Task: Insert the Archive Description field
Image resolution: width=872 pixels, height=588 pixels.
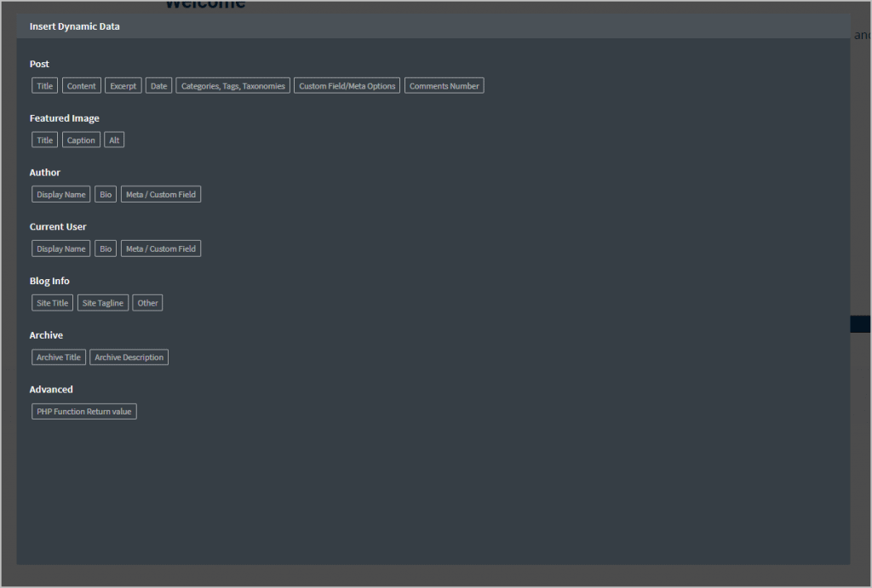Action: 129,357
